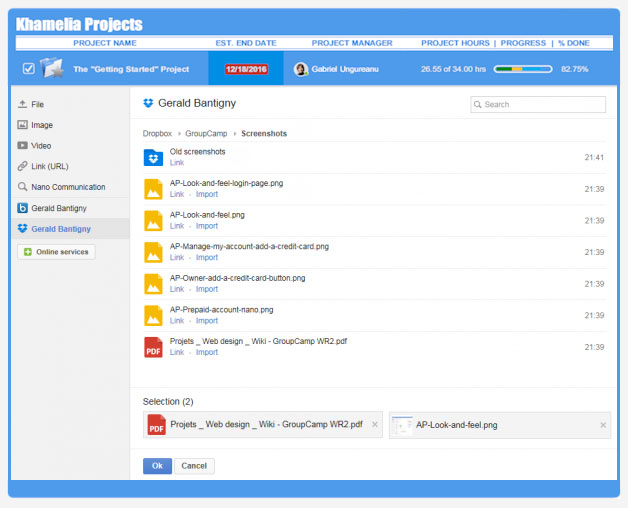The image size is (628, 508).
Task: Go to Dropbox root in breadcrumb
Action: tap(157, 133)
